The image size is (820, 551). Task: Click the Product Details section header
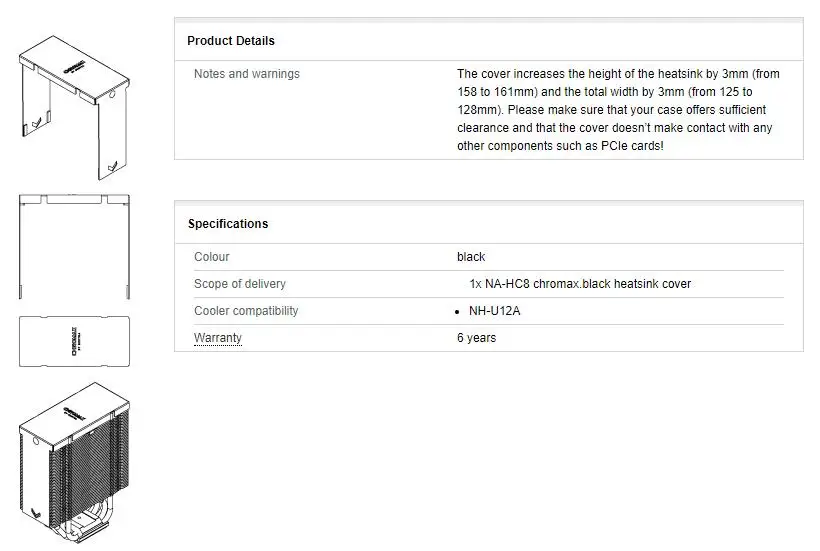[x=231, y=41]
